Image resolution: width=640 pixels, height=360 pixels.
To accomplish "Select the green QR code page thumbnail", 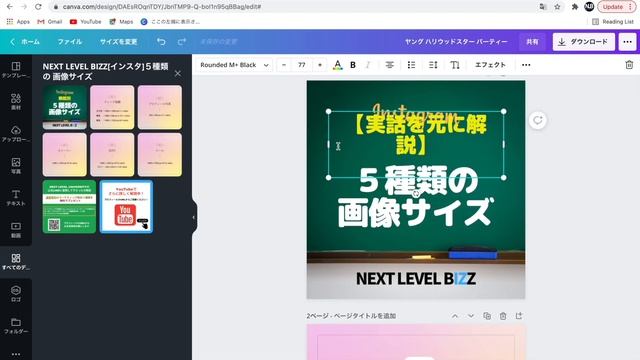I will [69, 207].
